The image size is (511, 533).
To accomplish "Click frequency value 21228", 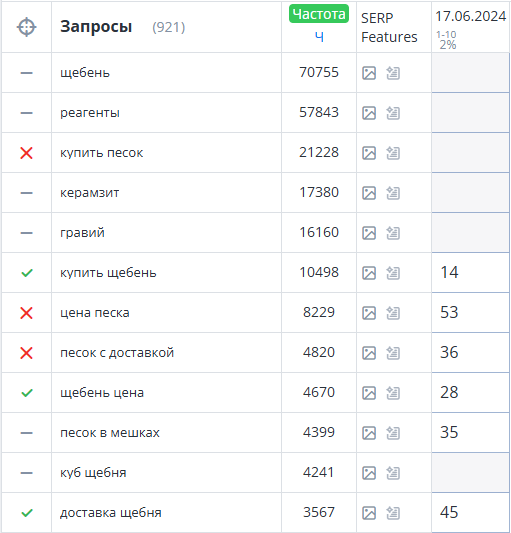I will tap(319, 152).
